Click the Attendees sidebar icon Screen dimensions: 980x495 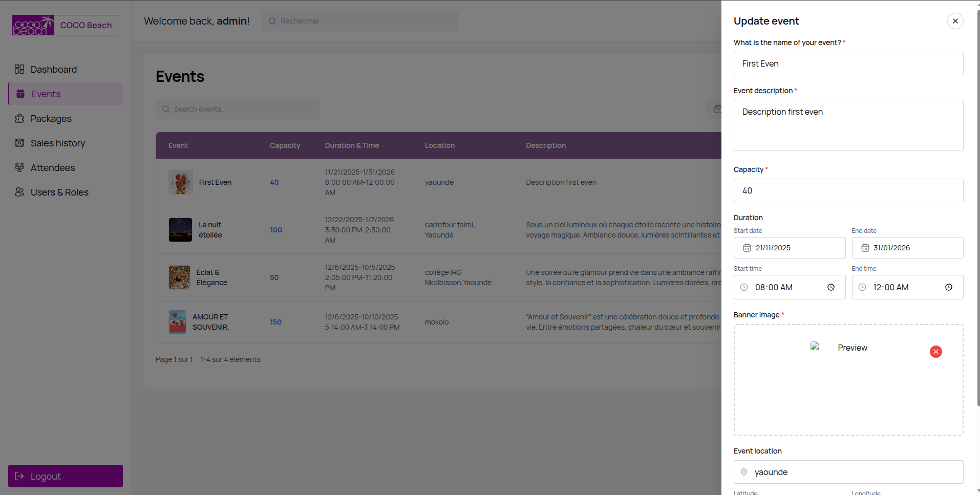pyautogui.click(x=19, y=167)
